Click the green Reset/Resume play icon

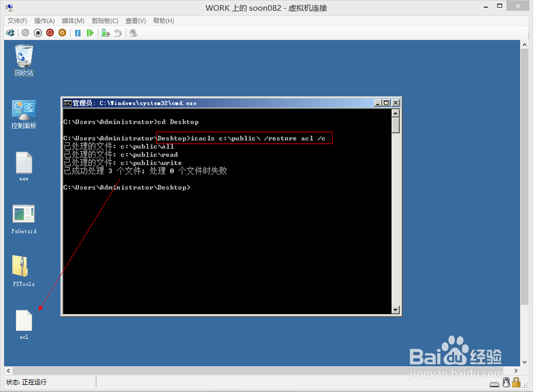tap(90, 33)
